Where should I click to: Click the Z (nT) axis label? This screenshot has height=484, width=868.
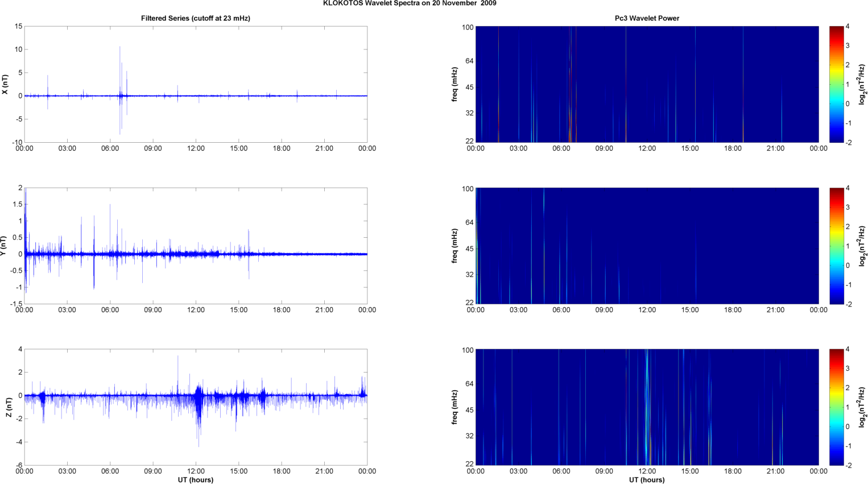pyautogui.click(x=8, y=407)
